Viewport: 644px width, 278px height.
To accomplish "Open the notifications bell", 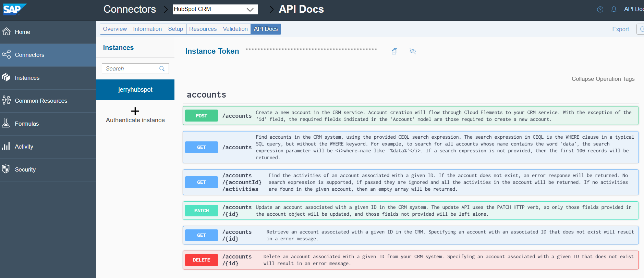I will pyautogui.click(x=613, y=9).
